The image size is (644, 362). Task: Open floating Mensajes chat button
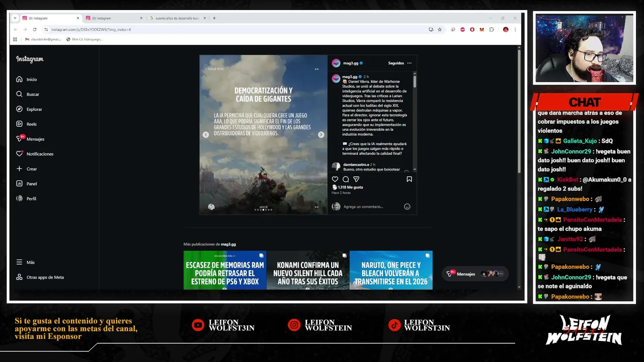(x=474, y=274)
